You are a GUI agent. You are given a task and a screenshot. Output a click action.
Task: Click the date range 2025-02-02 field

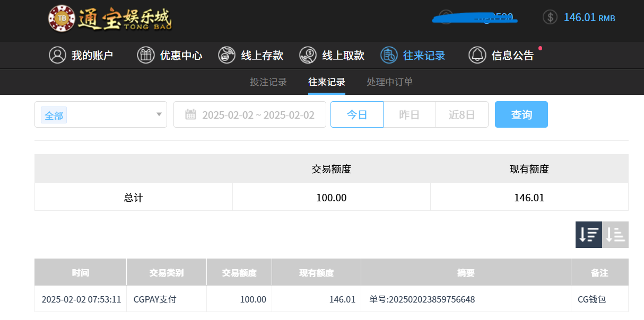pos(250,114)
